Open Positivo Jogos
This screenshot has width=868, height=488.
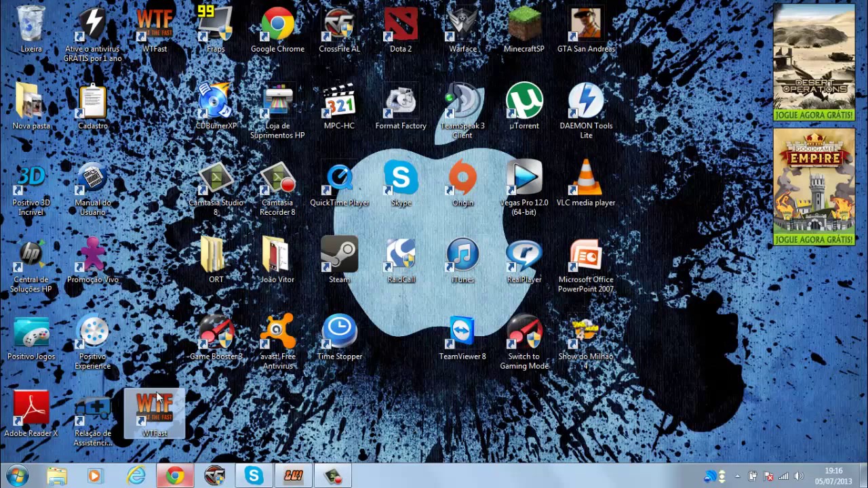(x=31, y=337)
